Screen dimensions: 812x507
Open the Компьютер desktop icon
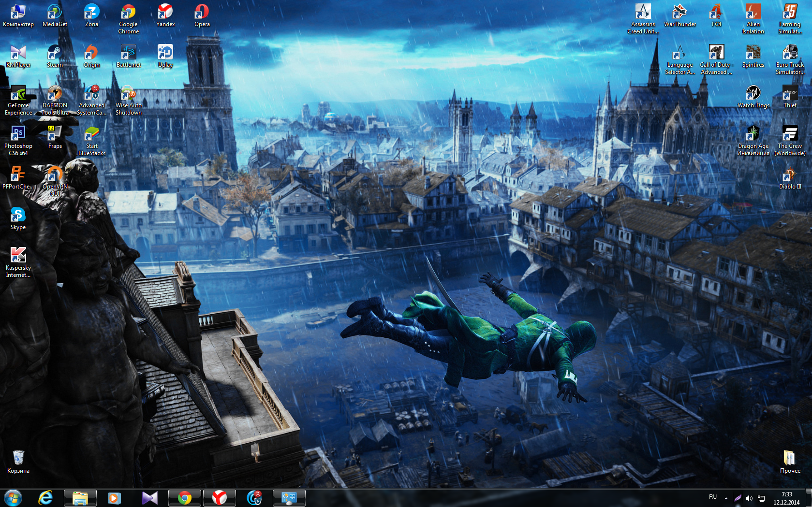point(18,15)
